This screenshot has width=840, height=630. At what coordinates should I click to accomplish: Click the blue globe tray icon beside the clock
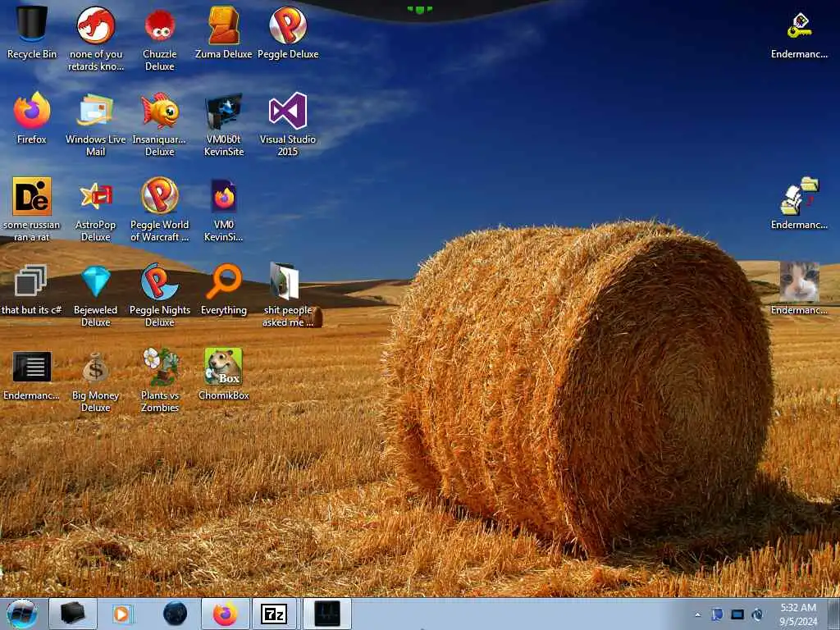757,614
